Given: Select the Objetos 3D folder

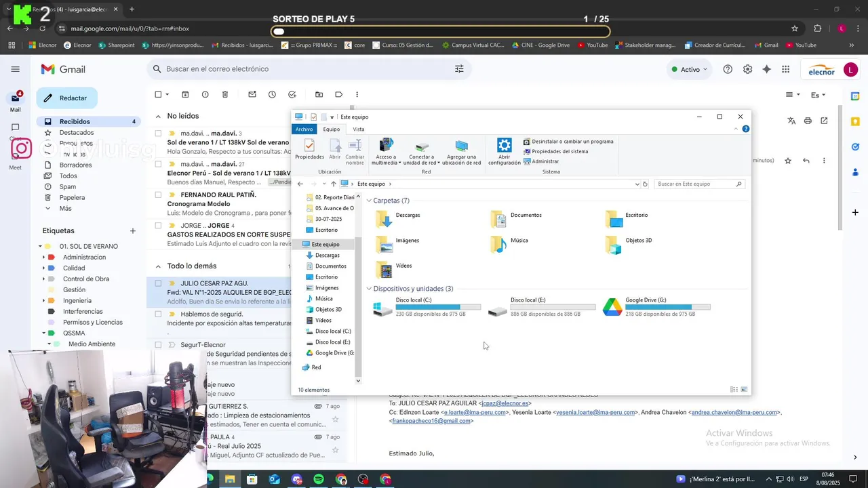Looking at the screenshot, I should [629, 244].
